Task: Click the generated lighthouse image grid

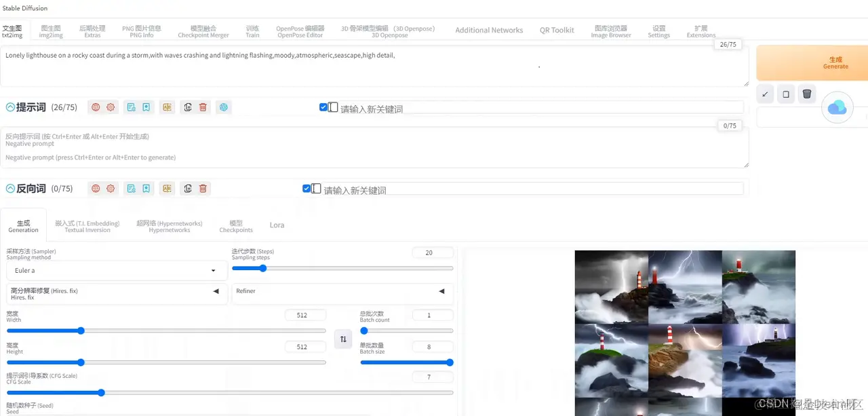Action: 685,333
